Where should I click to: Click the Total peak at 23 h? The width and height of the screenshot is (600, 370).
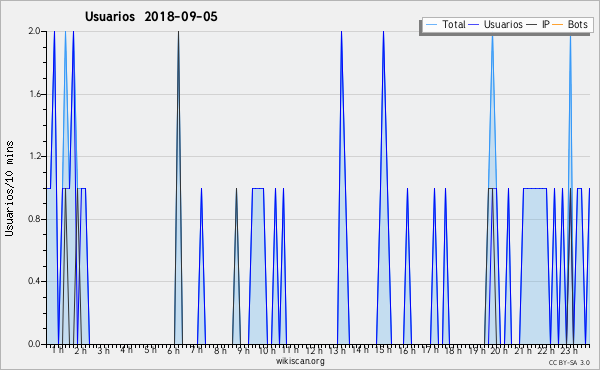570,37
